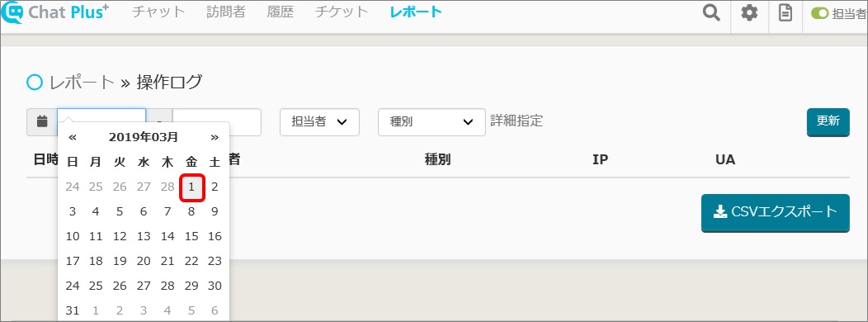Click the 種別 column header
The height and width of the screenshot is (322, 868).
(x=437, y=160)
